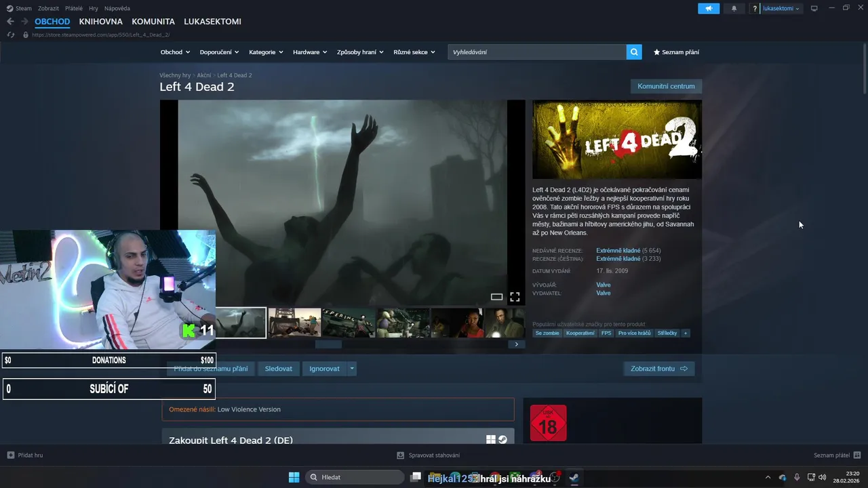Image resolution: width=868 pixels, height=488 pixels.
Task: Click the Střílečky tag
Action: click(667, 333)
